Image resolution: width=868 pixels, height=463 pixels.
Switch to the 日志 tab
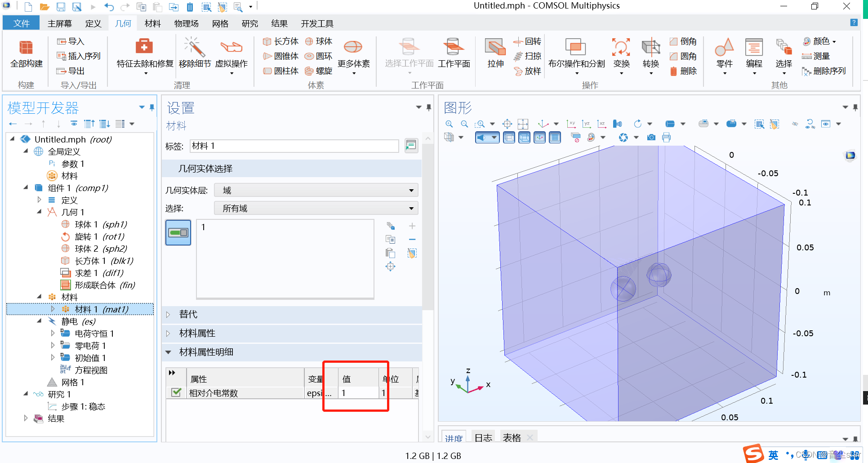(483, 437)
